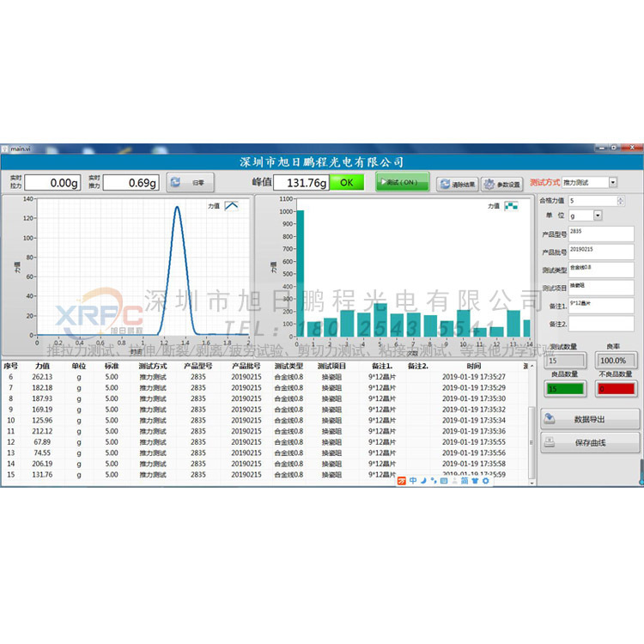The width and height of the screenshot is (644, 644).
Task: Click the 峰值 field showing 131.76g
Action: coord(301,182)
